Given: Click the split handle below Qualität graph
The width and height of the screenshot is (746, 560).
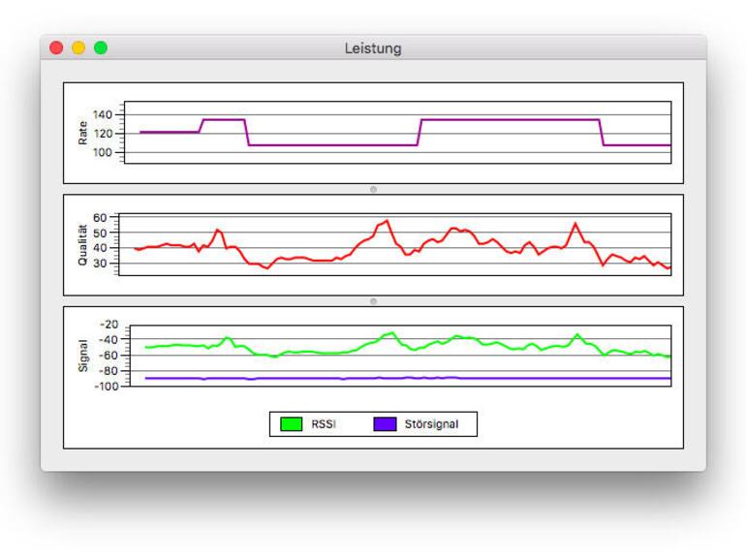Looking at the screenshot, I should tap(373, 301).
